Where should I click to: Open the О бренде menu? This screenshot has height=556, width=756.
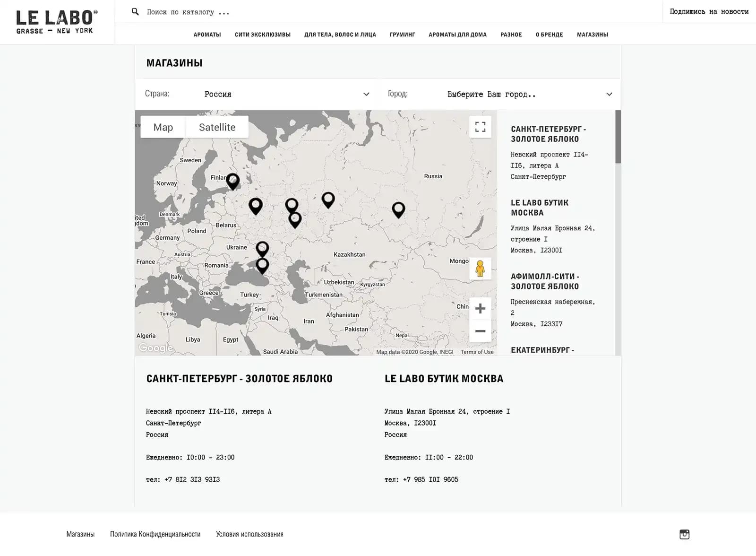550,35
